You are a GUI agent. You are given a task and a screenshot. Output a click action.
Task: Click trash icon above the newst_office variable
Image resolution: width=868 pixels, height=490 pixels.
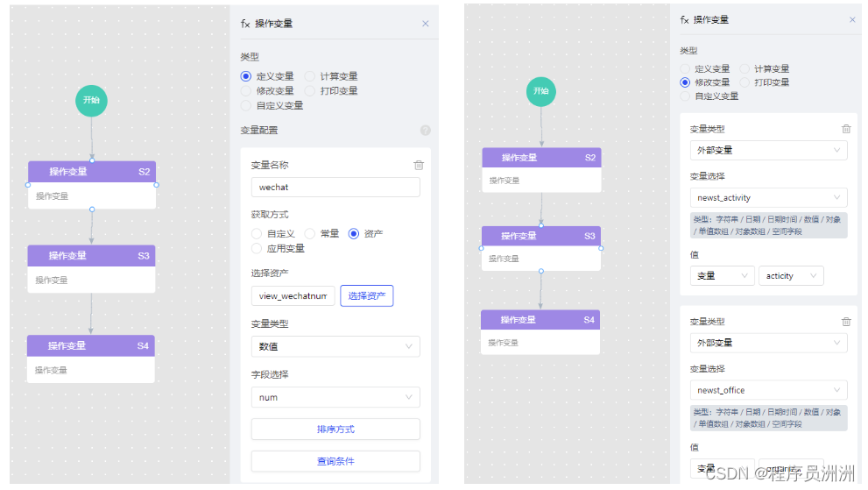pyautogui.click(x=846, y=322)
